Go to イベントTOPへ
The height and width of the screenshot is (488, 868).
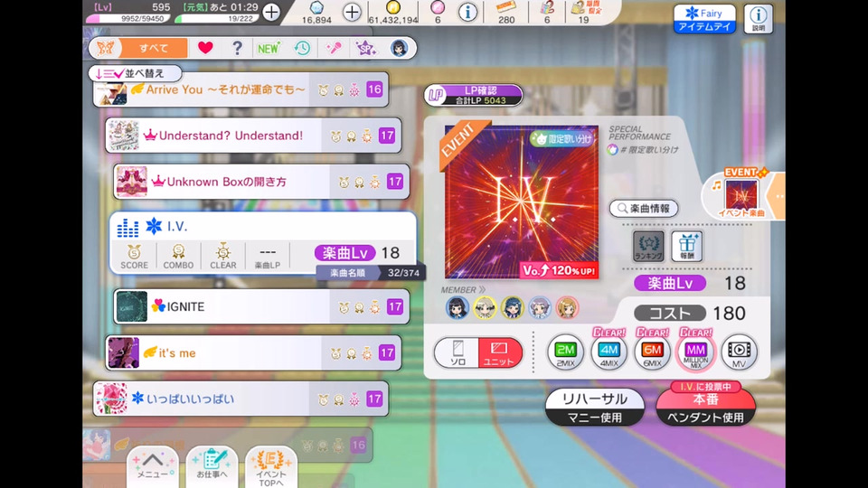(x=271, y=468)
